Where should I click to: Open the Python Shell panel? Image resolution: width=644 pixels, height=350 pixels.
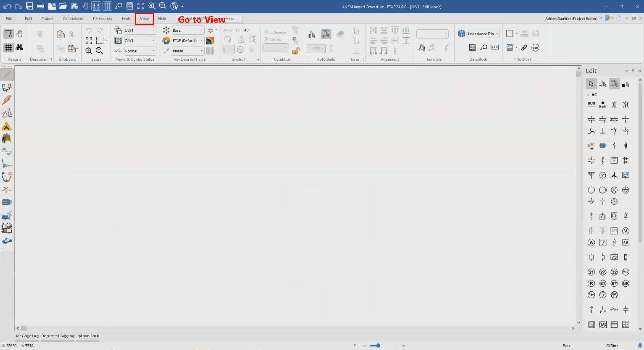click(x=88, y=336)
